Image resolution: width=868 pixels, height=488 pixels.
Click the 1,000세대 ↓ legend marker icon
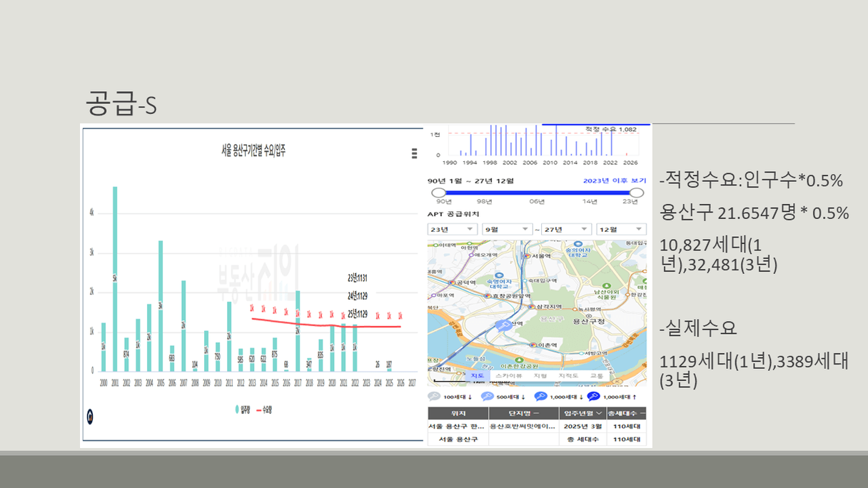(540, 397)
